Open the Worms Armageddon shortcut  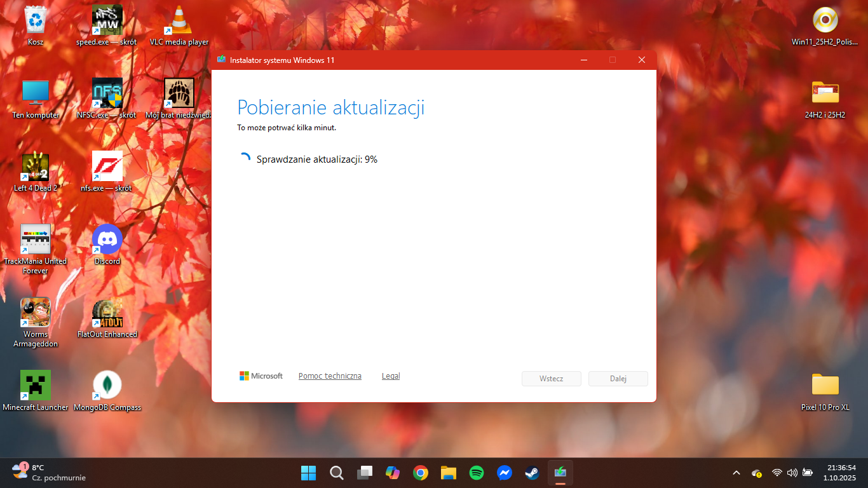(36, 312)
